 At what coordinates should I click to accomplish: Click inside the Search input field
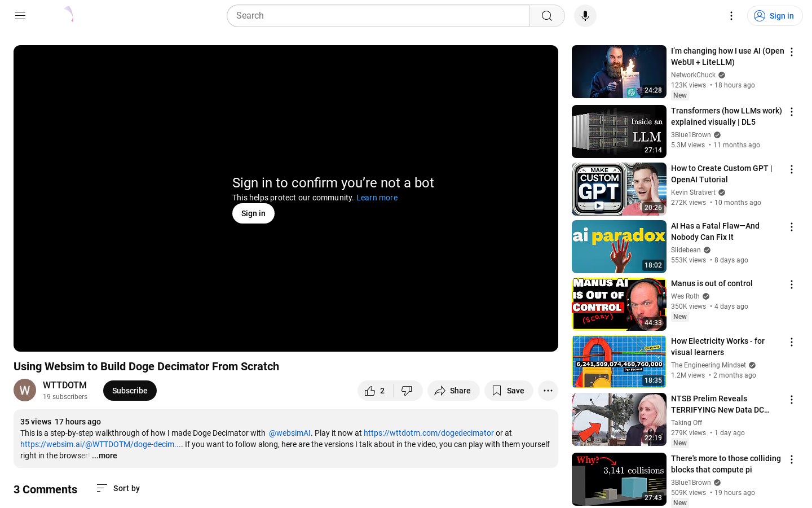click(378, 16)
